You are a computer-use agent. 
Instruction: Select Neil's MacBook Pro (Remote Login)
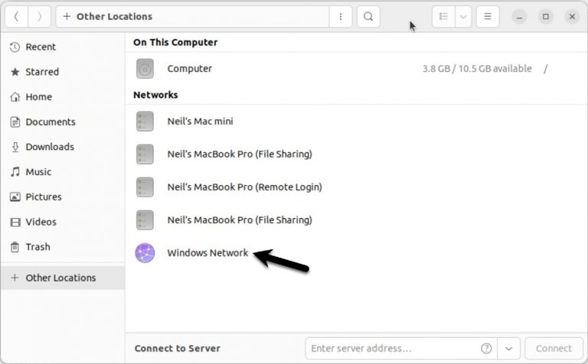244,187
